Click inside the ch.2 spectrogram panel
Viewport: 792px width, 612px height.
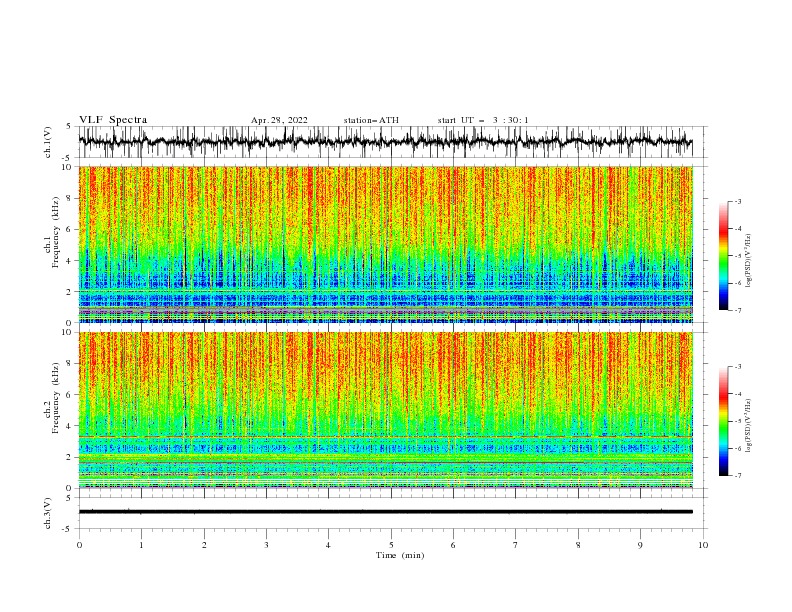(385, 410)
